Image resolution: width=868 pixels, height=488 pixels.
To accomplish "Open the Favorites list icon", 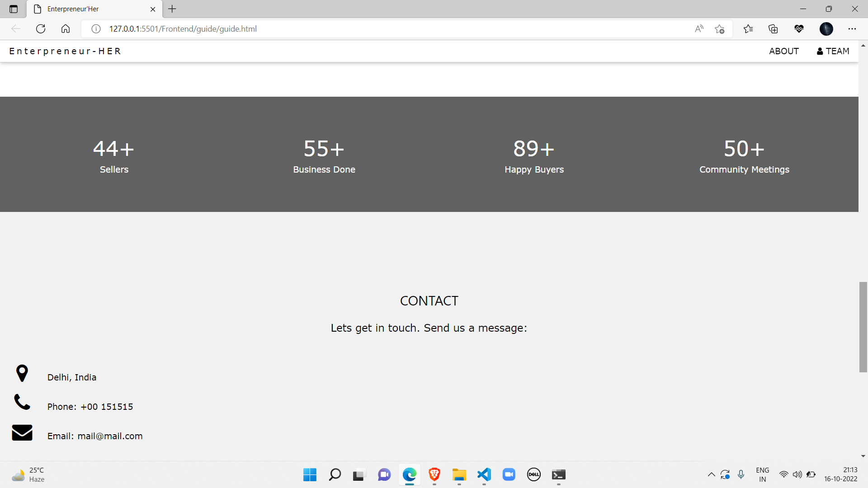I will (x=748, y=29).
